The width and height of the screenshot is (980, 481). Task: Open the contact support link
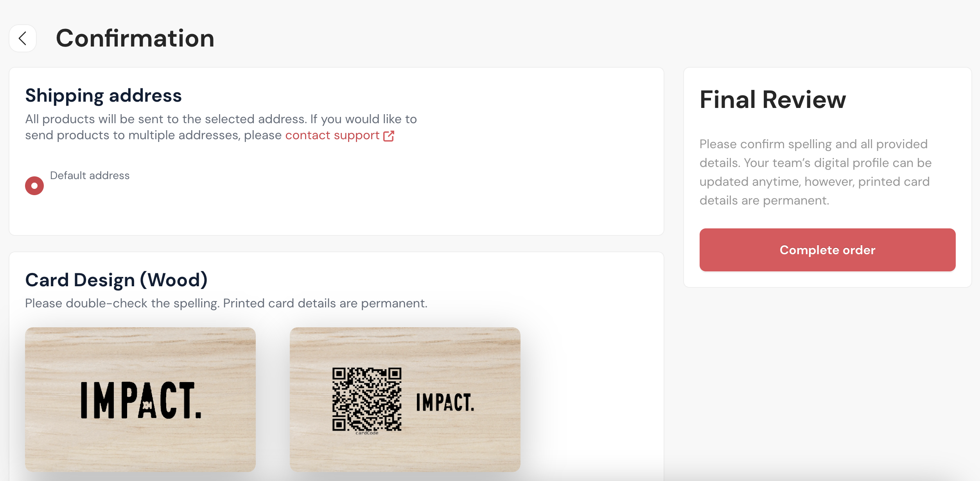(332, 135)
